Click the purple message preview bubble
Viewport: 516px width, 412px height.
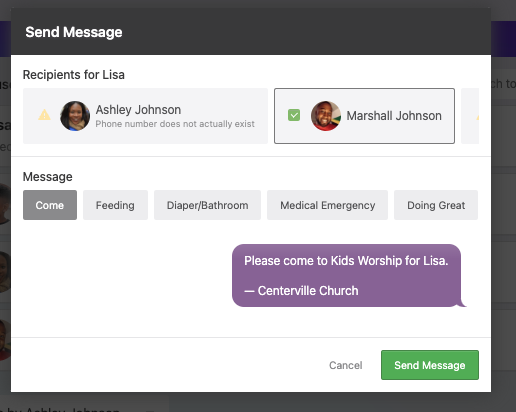[347, 276]
